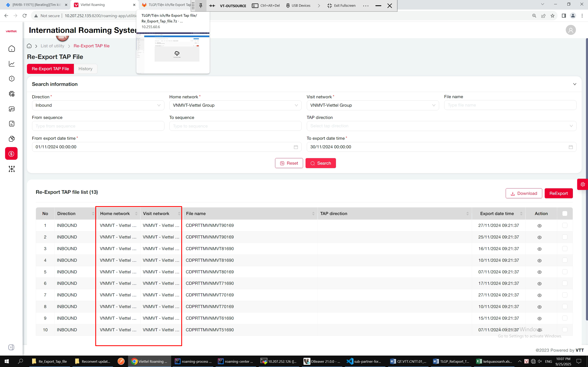This screenshot has height=367, width=588.
Task: Open the calendar icon in From export date
Action: [296, 147]
